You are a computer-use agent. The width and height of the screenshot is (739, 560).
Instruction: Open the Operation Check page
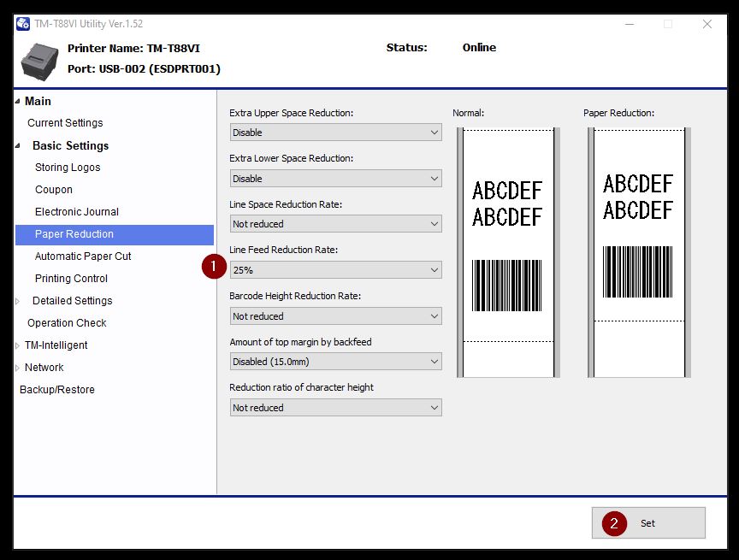[x=67, y=323]
